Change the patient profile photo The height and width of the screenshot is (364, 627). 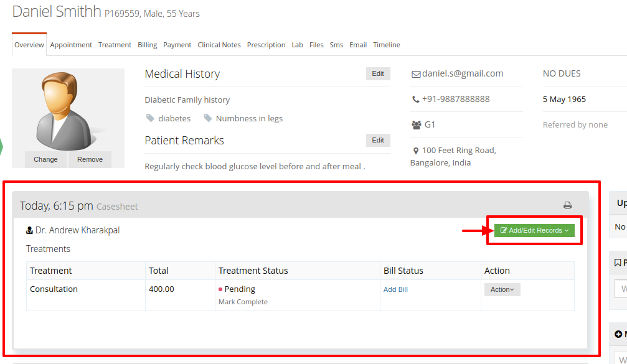(45, 159)
